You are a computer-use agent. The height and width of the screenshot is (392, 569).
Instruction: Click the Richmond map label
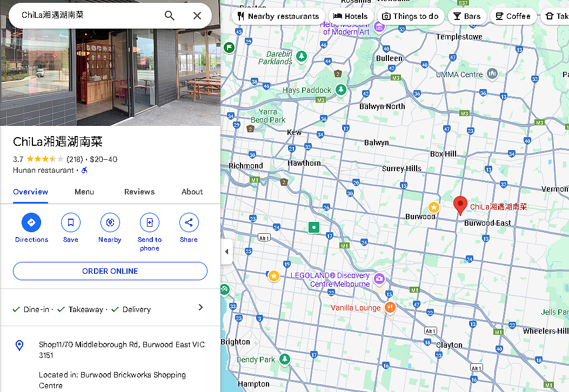tap(246, 166)
